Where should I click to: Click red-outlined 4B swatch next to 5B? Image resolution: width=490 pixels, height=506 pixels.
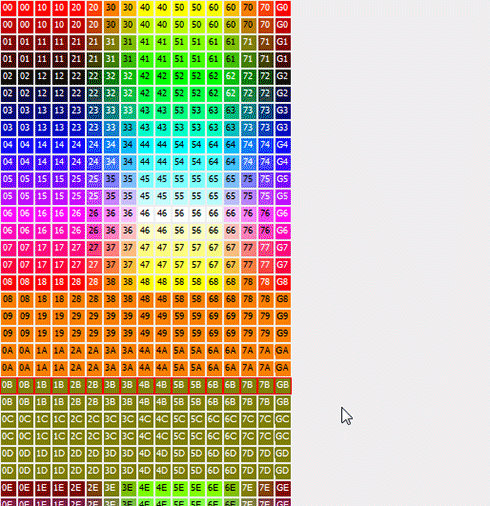[162, 386]
